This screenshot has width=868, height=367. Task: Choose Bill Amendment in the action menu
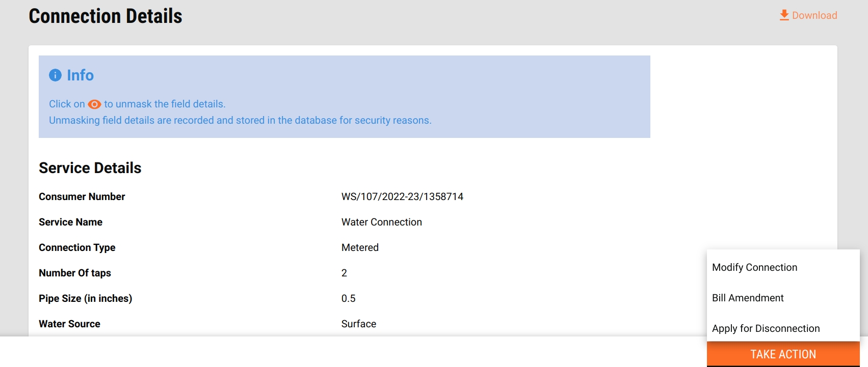(748, 298)
